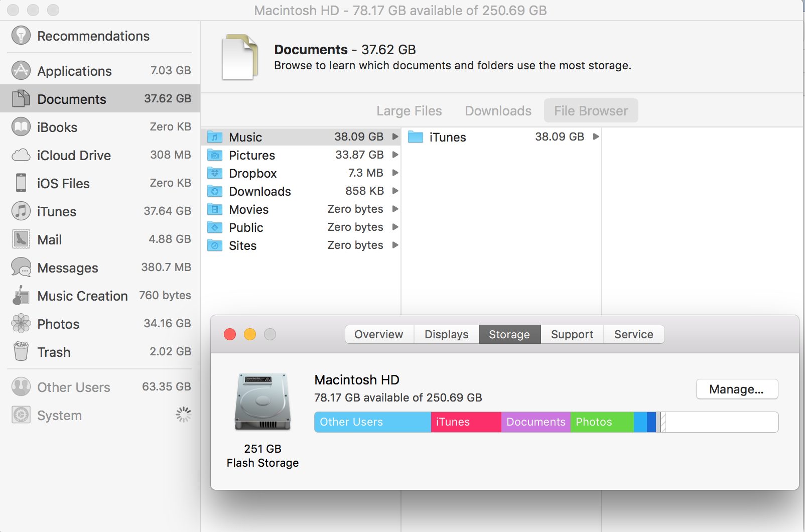Select the Pictures row showing 33.87 GB

[x=301, y=155]
